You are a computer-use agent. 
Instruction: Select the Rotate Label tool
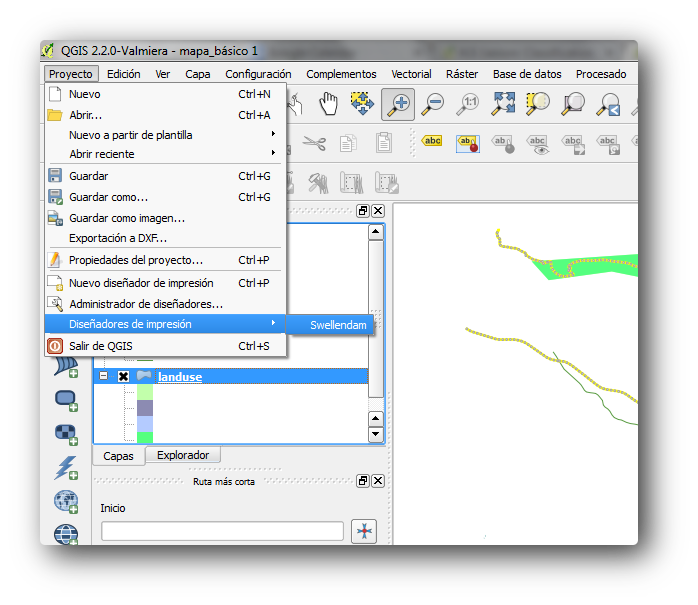(609, 145)
